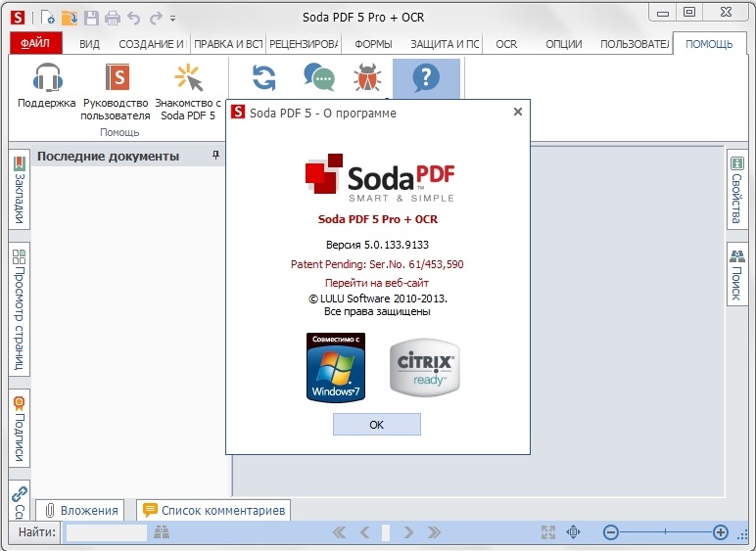
Task: Click the Soda PDF app logo icon
Action: pyautogui.click(x=18, y=18)
